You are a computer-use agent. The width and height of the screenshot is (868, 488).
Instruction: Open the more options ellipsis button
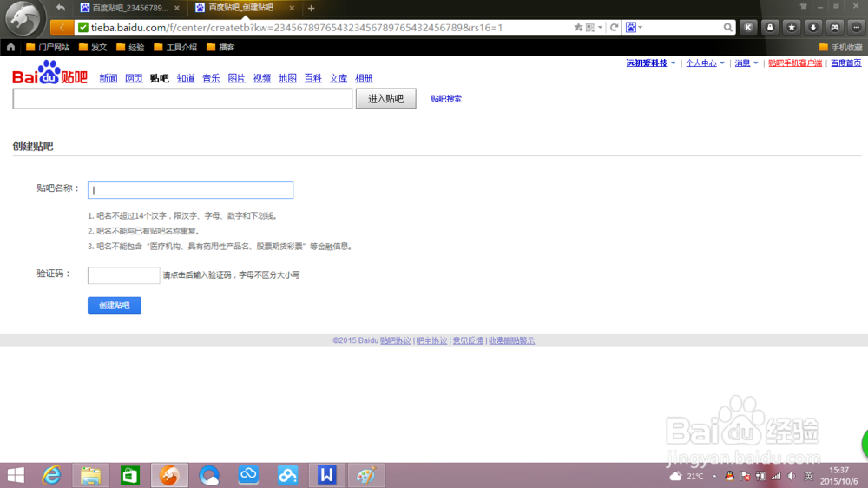pyautogui.click(x=857, y=27)
